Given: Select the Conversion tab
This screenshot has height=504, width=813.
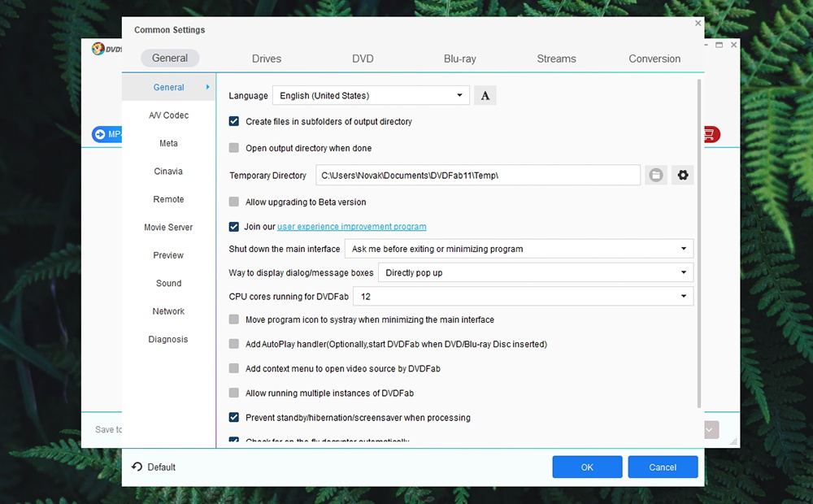Looking at the screenshot, I should (x=654, y=59).
